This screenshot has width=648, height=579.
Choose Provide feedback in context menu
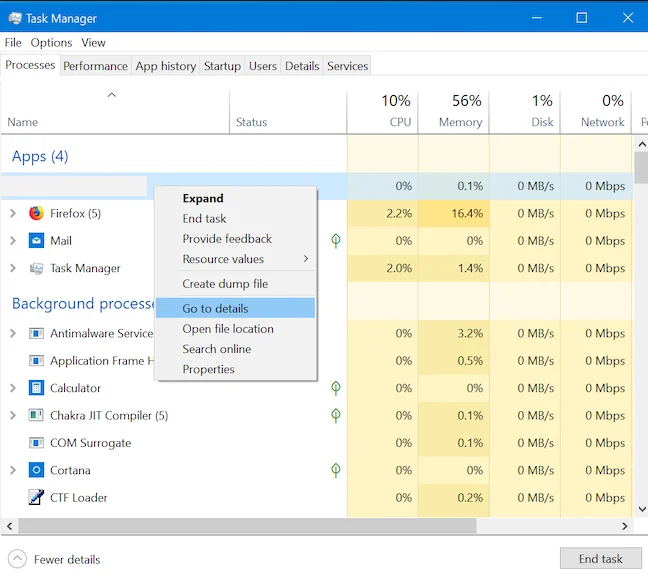click(x=235, y=239)
